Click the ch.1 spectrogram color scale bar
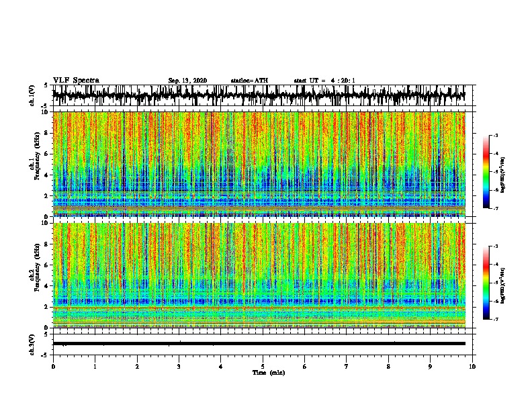 [486, 172]
